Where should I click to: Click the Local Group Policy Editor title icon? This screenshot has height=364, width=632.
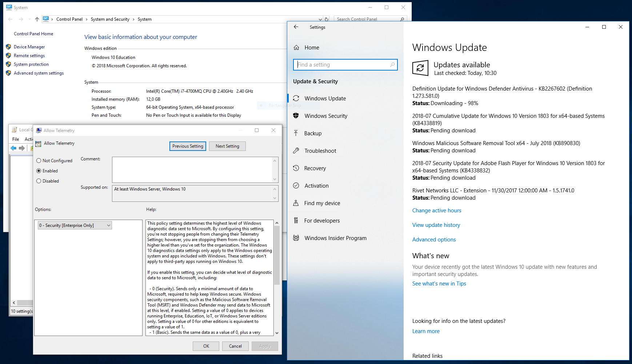(x=15, y=130)
